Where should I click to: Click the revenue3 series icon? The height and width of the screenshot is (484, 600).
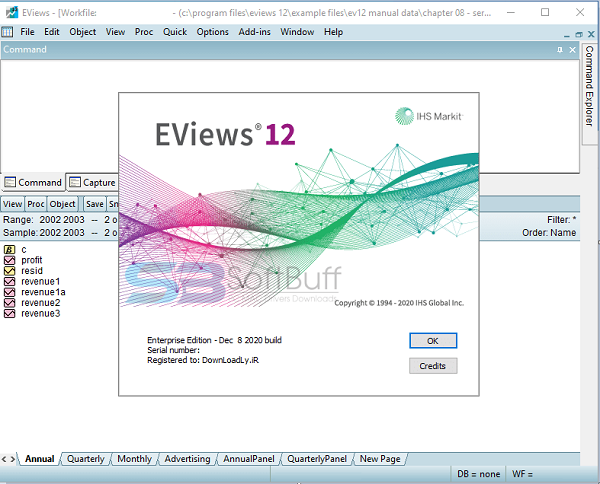tap(9, 314)
